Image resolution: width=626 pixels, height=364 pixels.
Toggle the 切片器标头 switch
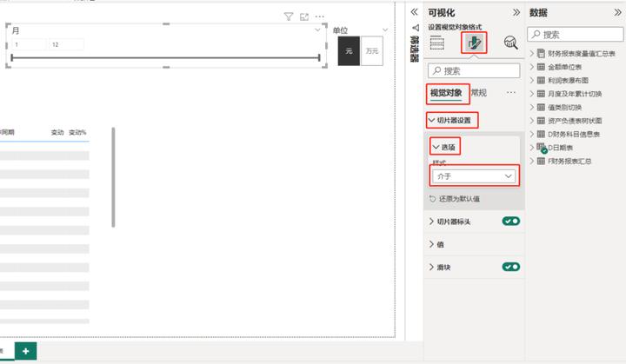[511, 221]
